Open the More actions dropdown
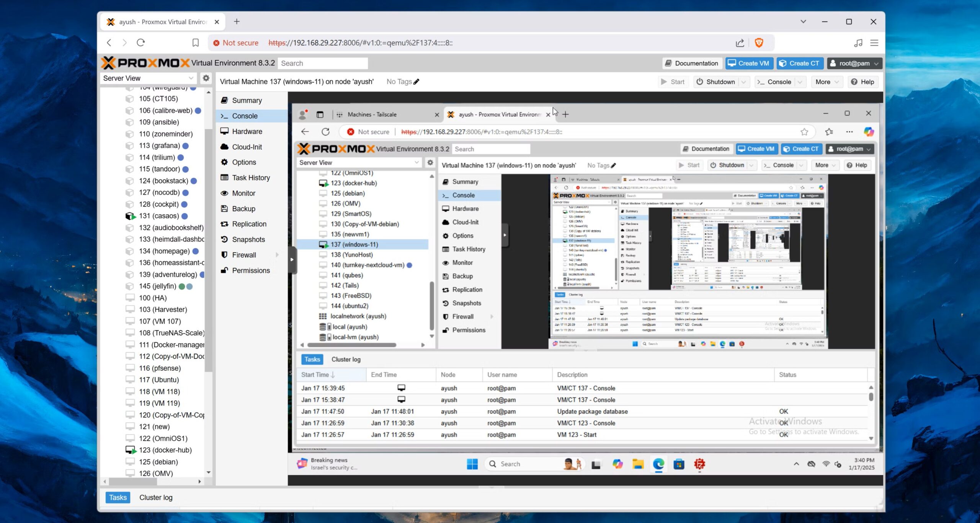Viewport: 980px width, 523px height. coord(826,82)
